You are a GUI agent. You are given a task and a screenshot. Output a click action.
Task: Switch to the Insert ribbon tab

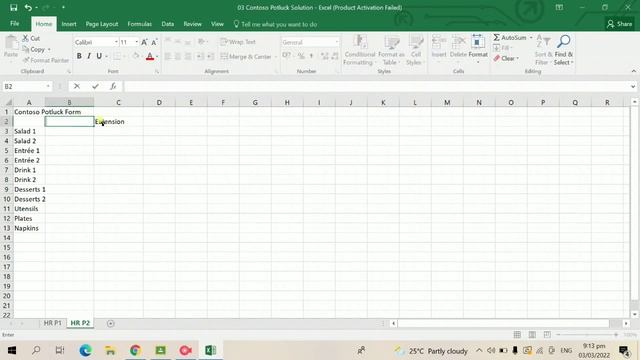[x=69, y=24]
